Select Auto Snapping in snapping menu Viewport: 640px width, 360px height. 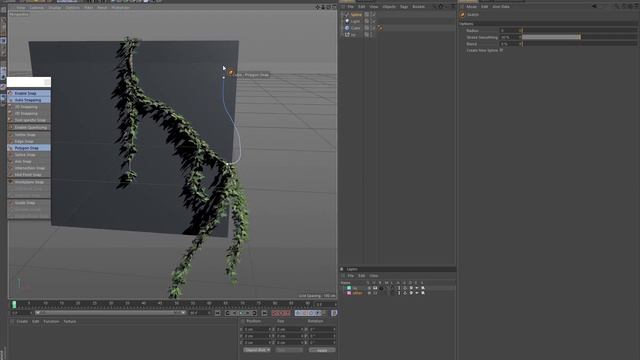pos(29,100)
